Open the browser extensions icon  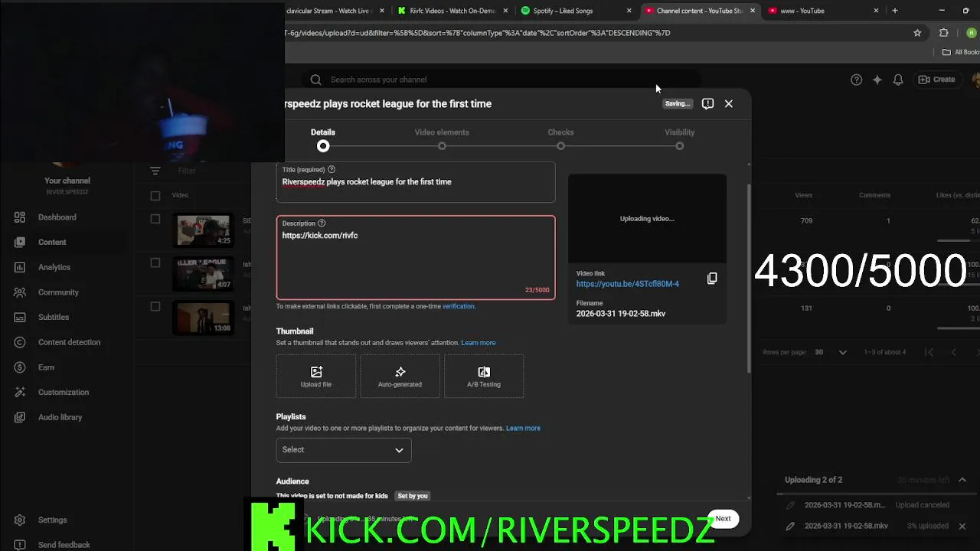943,33
